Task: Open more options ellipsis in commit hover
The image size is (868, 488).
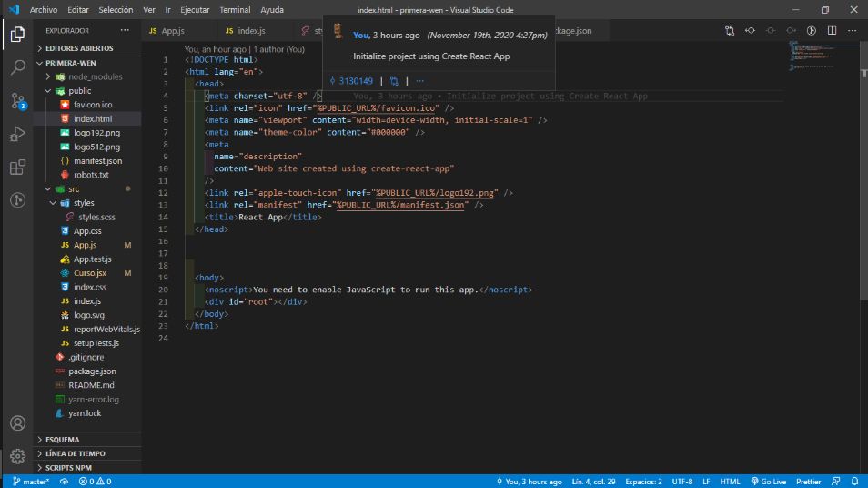Action: (x=420, y=81)
